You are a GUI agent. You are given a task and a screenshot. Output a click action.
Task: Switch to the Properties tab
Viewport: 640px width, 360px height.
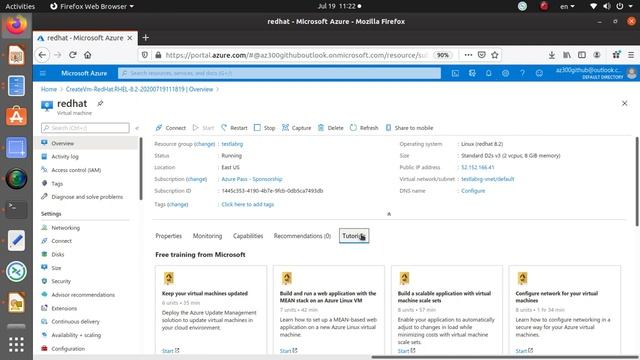169,236
